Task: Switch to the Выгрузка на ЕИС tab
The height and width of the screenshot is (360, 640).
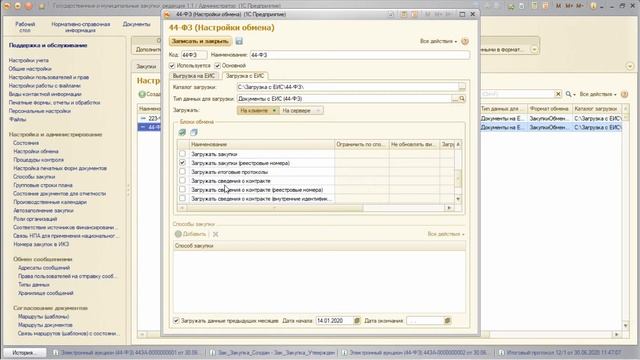Action: 193,76
